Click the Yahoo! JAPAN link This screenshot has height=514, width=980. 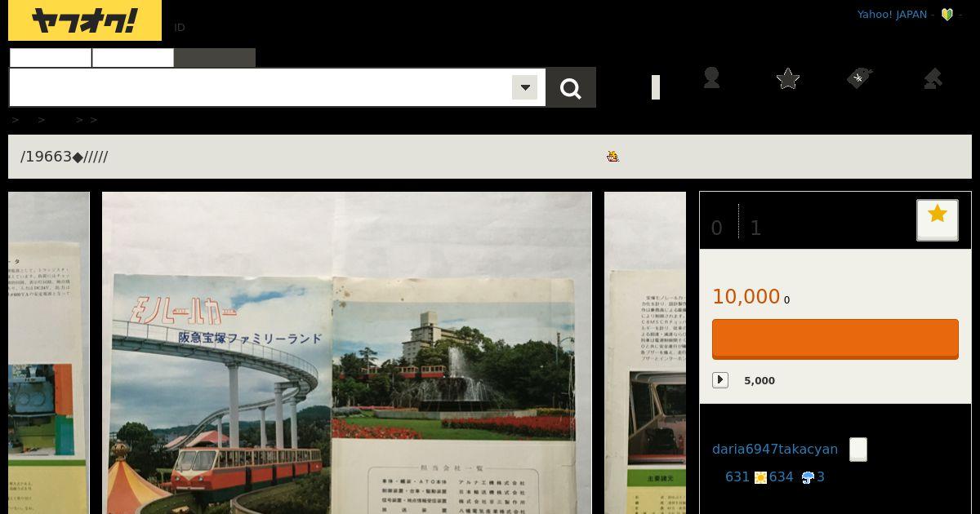(892, 15)
